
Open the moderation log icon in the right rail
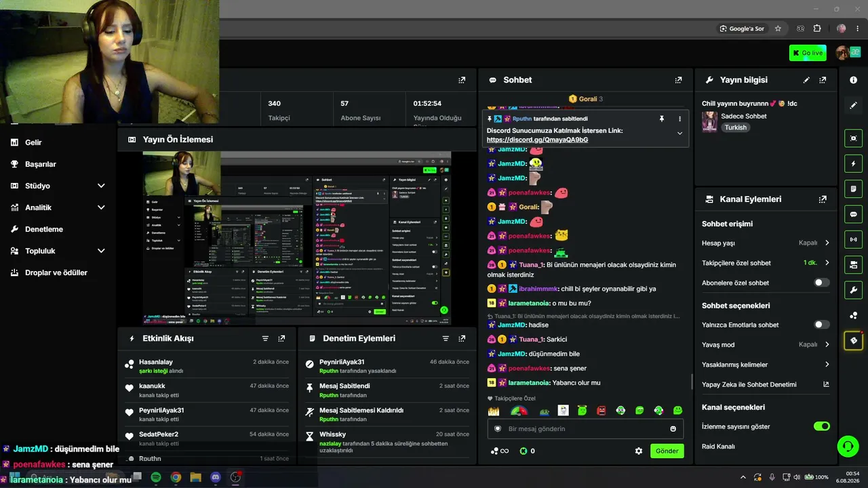pyautogui.click(x=853, y=188)
